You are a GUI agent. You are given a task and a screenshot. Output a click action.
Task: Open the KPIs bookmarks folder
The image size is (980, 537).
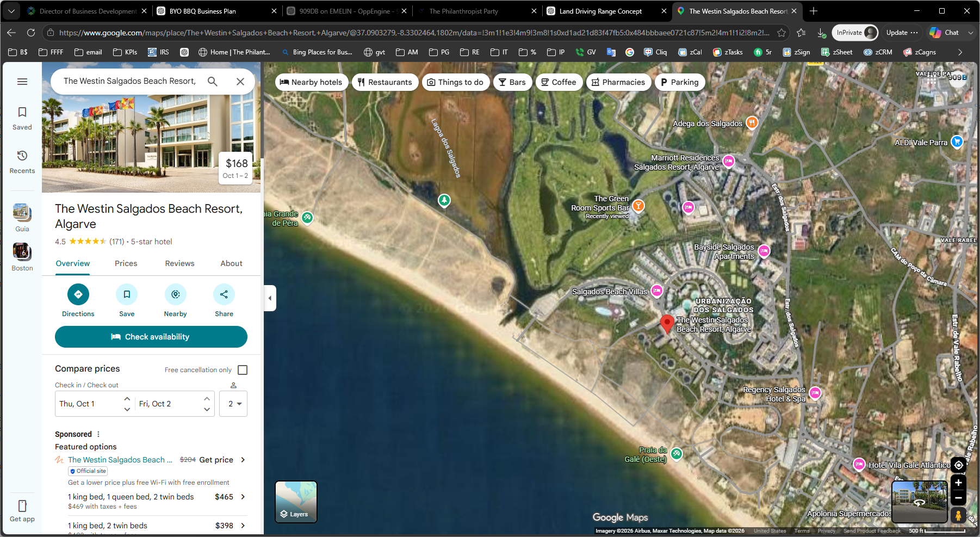125,52
